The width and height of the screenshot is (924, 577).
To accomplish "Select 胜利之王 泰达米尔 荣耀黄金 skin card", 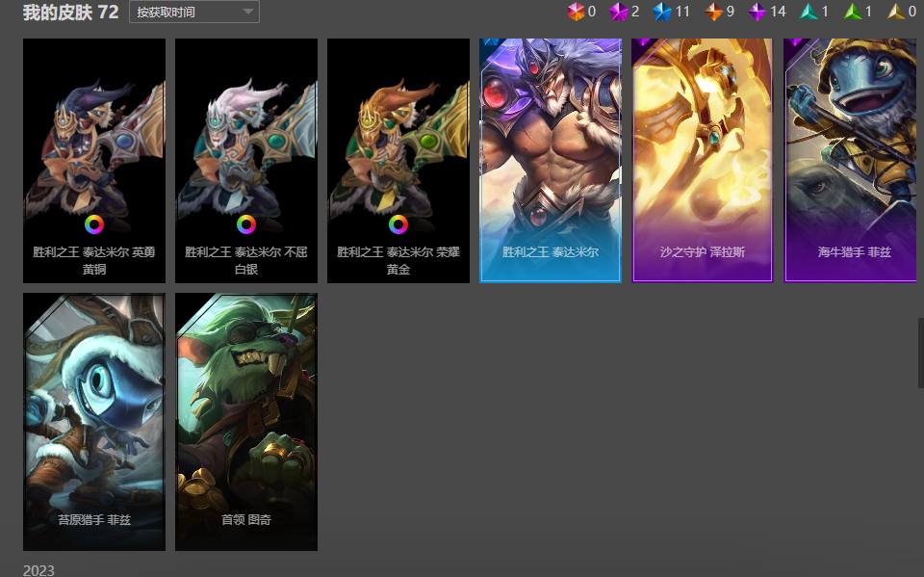I will pyautogui.click(x=398, y=161).
